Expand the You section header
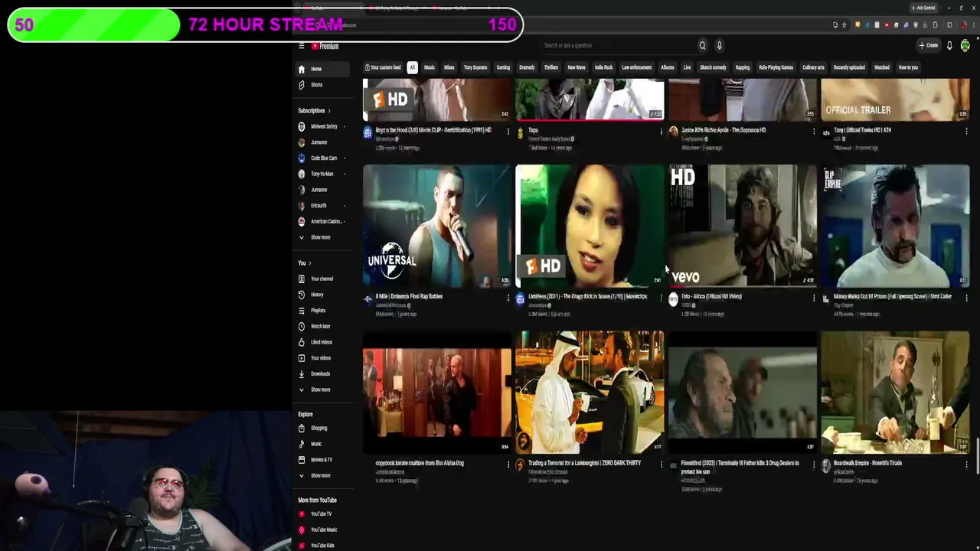980x551 pixels. point(305,263)
